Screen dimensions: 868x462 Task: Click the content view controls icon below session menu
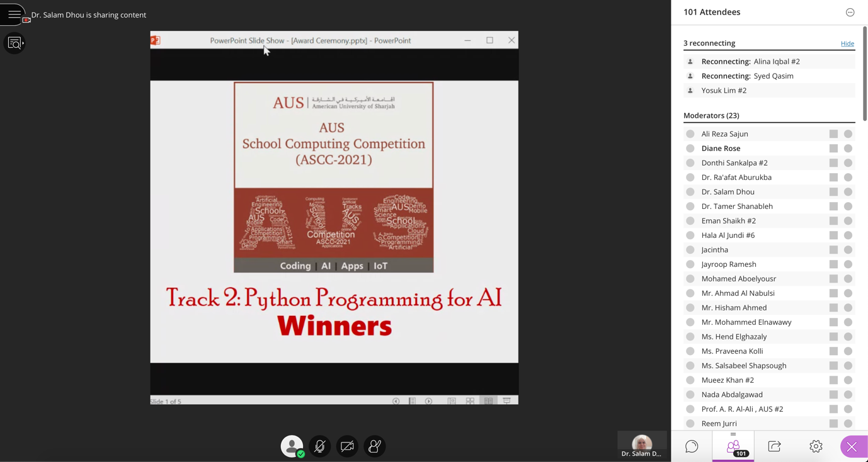coord(14,43)
